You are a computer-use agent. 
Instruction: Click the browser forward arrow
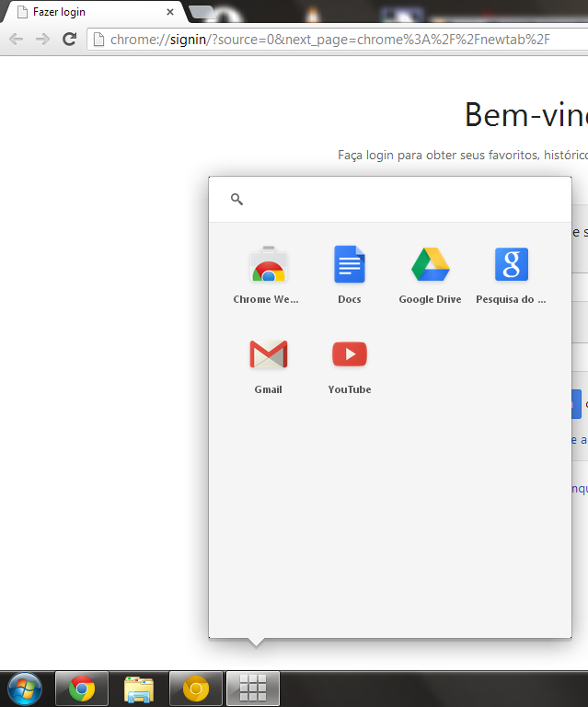(42, 39)
